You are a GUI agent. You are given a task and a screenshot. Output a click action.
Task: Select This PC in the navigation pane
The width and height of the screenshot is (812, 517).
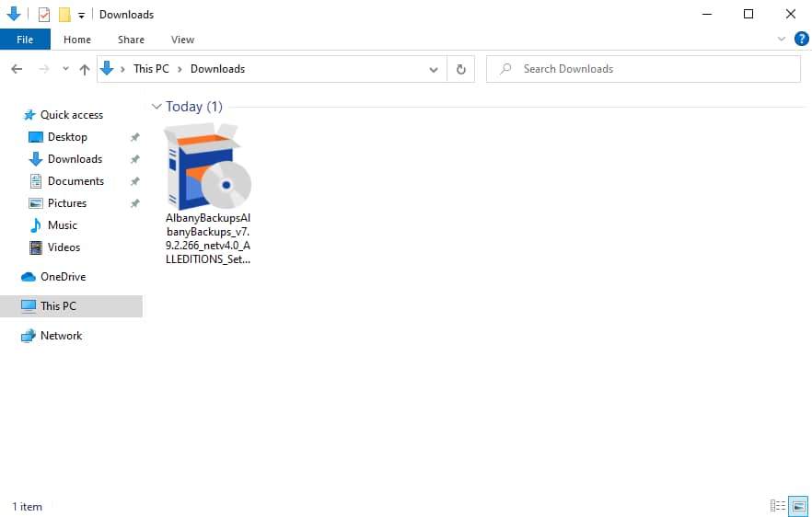pyautogui.click(x=71, y=306)
